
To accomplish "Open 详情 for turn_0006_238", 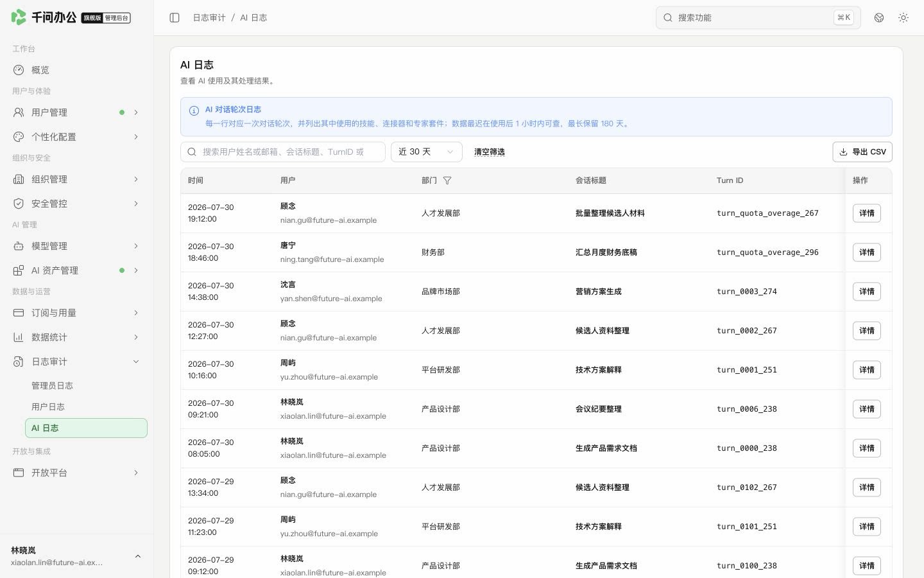I will click(867, 409).
